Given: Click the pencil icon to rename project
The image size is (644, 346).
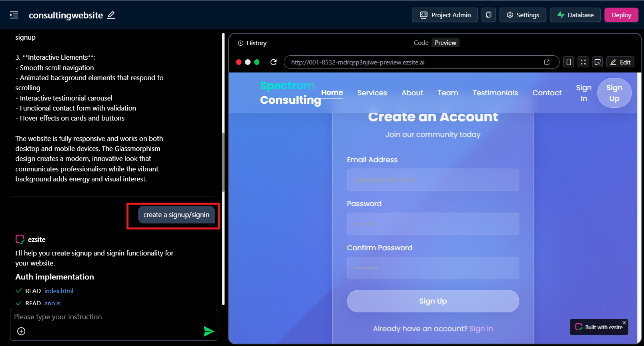Looking at the screenshot, I should pos(111,15).
